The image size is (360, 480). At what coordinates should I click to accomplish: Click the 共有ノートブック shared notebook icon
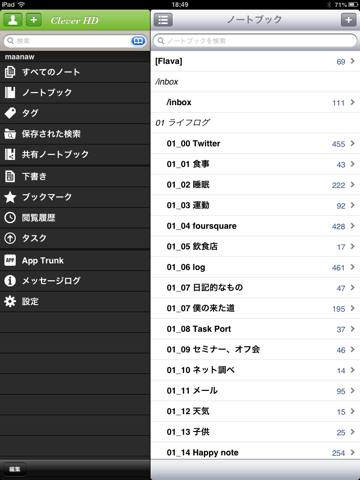(10, 154)
